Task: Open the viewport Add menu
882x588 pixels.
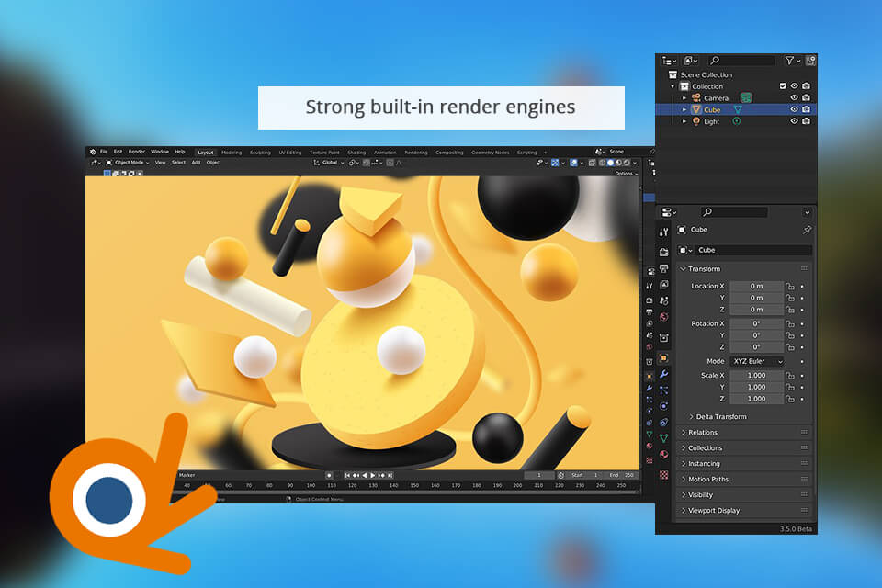Action: click(x=196, y=163)
